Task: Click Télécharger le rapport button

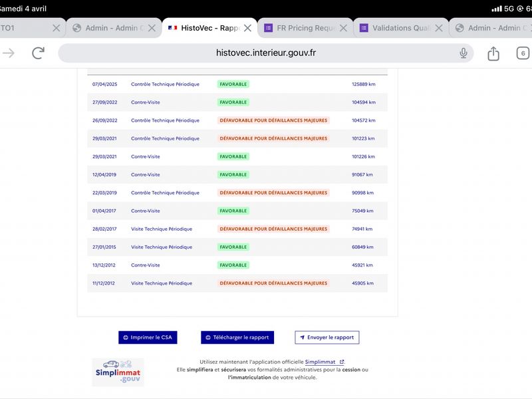Action: tap(237, 337)
